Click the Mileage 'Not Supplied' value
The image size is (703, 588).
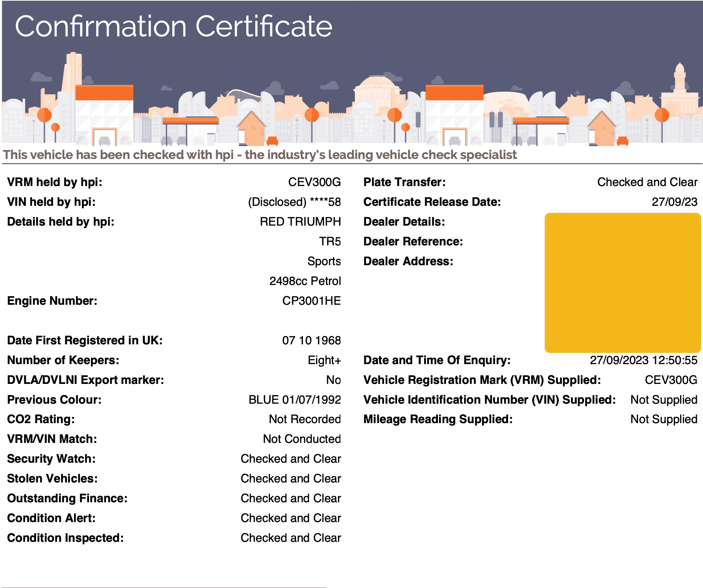pyautogui.click(x=664, y=419)
